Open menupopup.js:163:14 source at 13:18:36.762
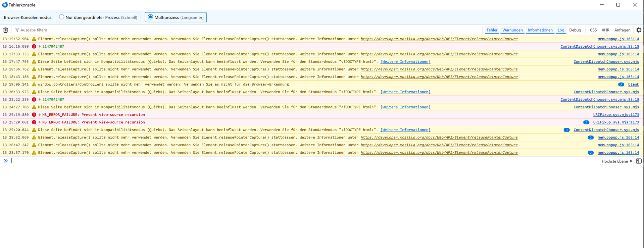This screenshot has height=248, width=644. [x=618, y=69]
